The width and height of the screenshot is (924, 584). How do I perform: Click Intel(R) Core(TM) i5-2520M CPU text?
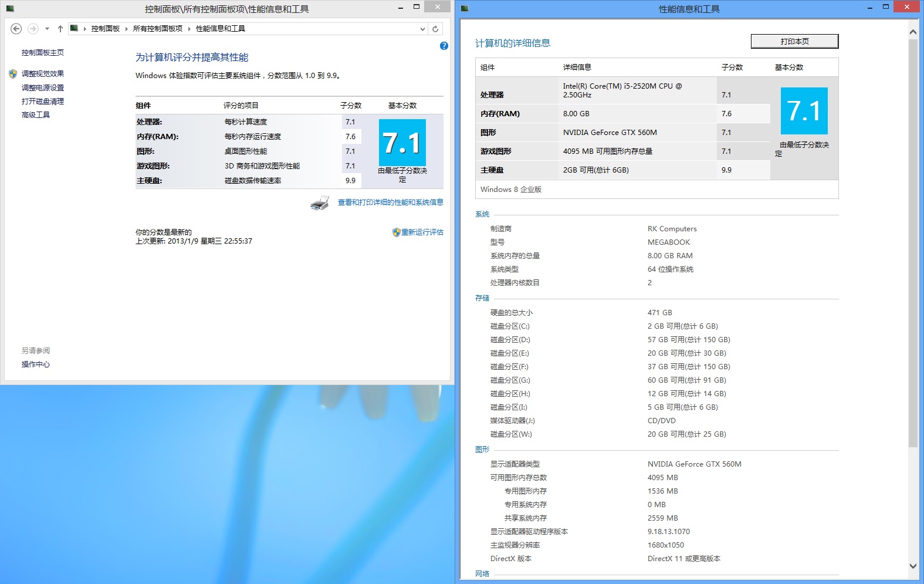coord(622,90)
